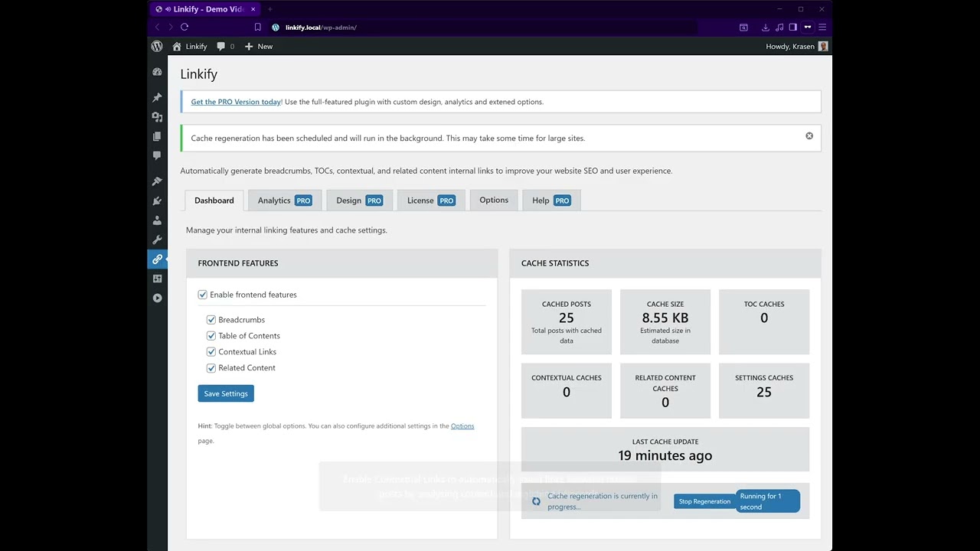Viewport: 980px width, 551px height.
Task: Click the Settings Caches 25 card
Action: [764, 391]
